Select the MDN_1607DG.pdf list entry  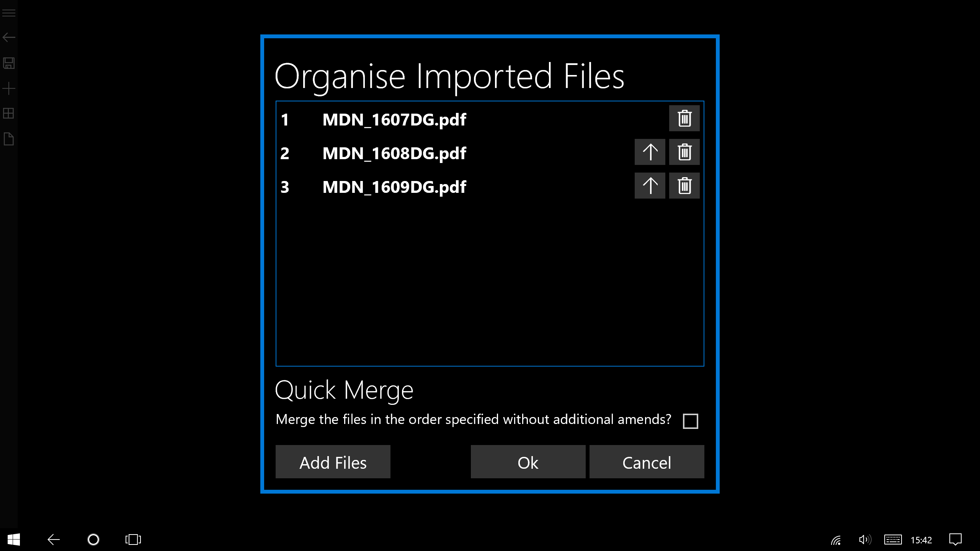click(x=394, y=120)
